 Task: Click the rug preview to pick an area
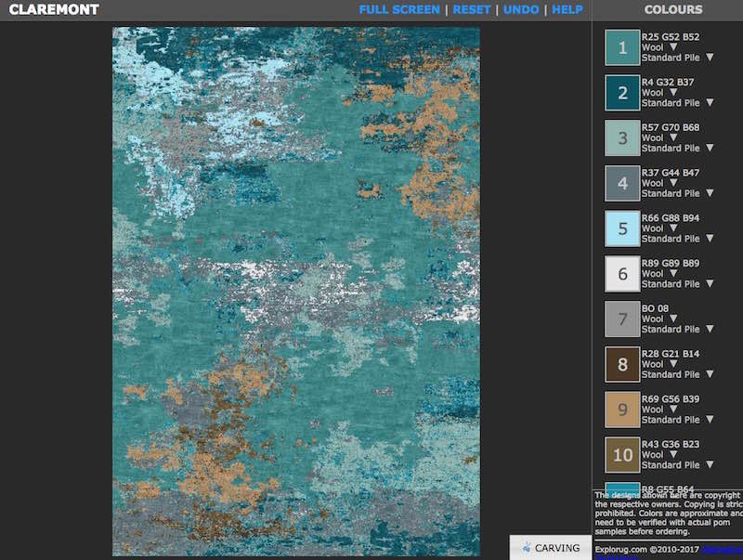[297, 279]
